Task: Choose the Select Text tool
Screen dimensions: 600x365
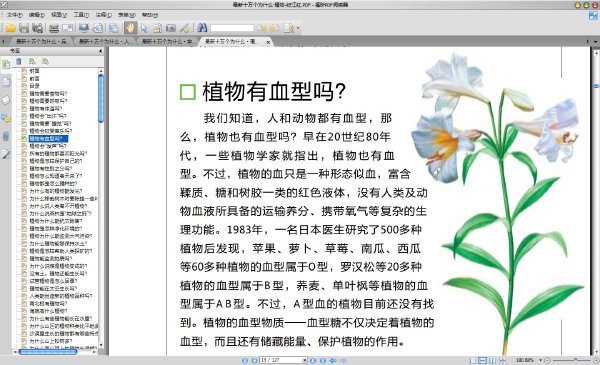Action: tap(157, 28)
